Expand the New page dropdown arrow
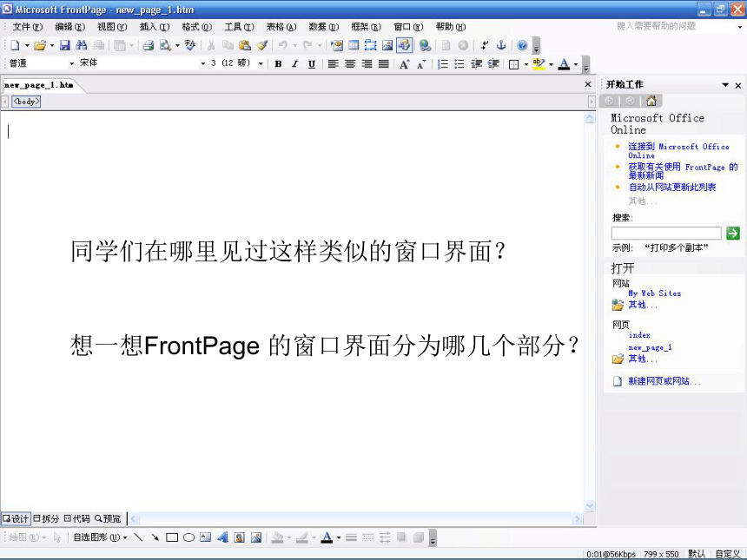The width and height of the screenshot is (747, 560). coord(27,46)
